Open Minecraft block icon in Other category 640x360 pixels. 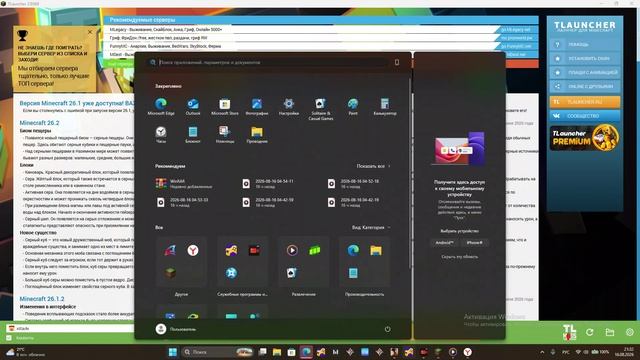170,273
